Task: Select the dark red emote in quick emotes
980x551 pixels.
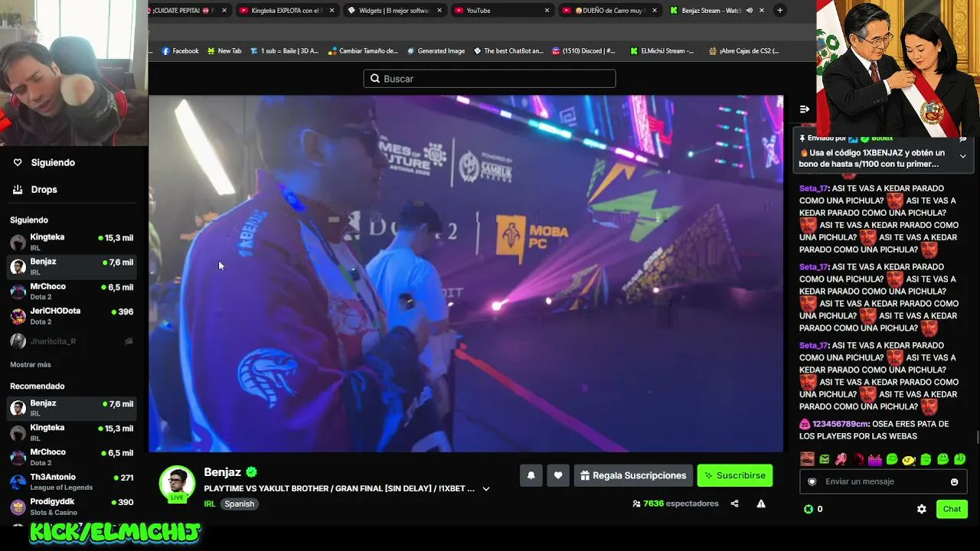Action: 858,459
